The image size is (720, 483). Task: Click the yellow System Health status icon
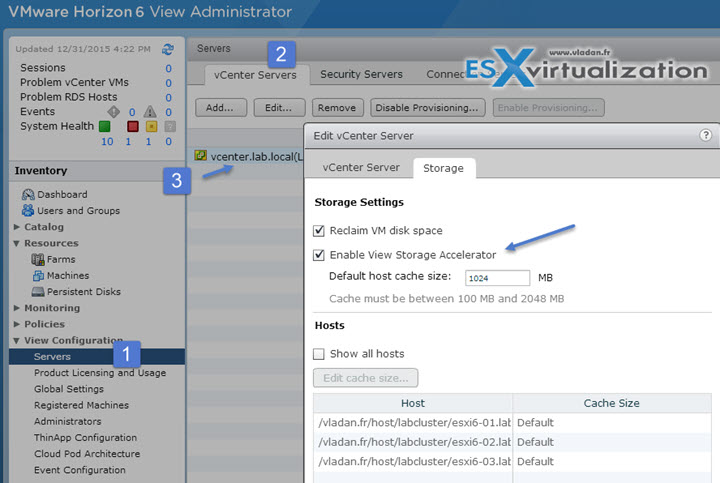(x=151, y=126)
